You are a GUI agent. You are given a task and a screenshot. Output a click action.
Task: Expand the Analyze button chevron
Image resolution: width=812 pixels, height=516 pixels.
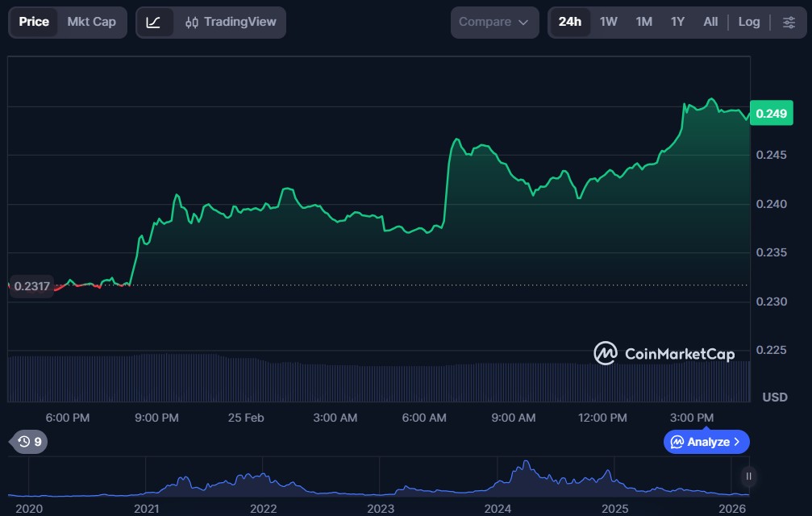point(737,442)
